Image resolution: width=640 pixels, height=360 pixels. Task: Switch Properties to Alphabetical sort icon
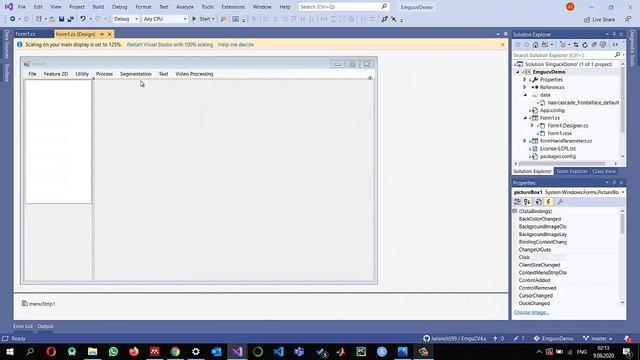527,202
